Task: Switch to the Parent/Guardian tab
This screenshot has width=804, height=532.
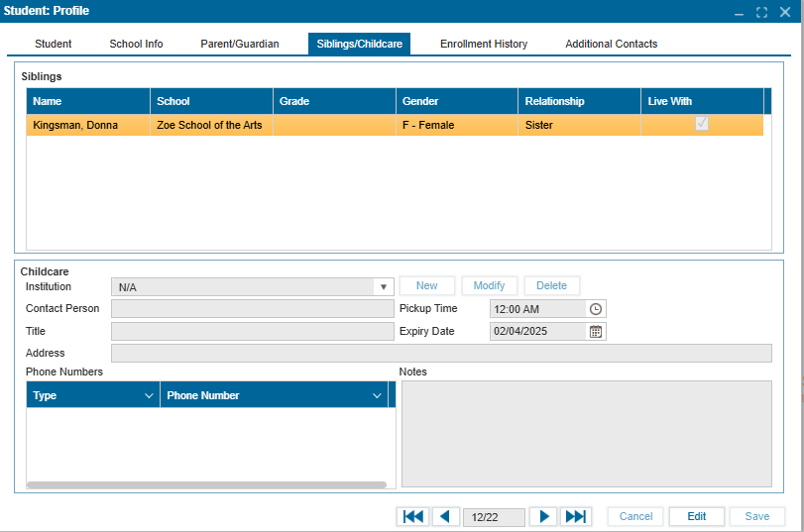Action: 240,44
